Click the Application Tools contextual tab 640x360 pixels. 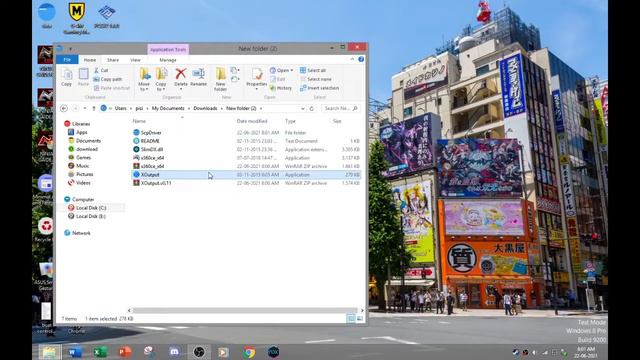tap(168, 49)
